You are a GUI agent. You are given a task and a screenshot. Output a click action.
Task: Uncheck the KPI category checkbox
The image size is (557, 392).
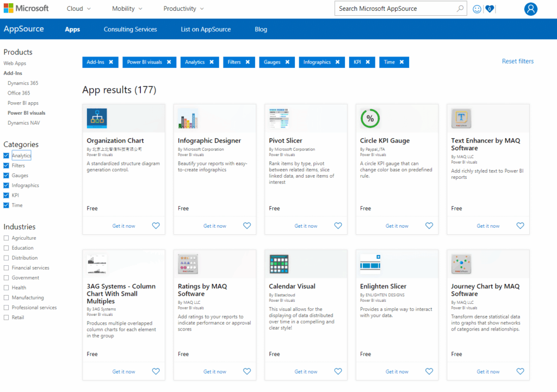click(x=6, y=195)
